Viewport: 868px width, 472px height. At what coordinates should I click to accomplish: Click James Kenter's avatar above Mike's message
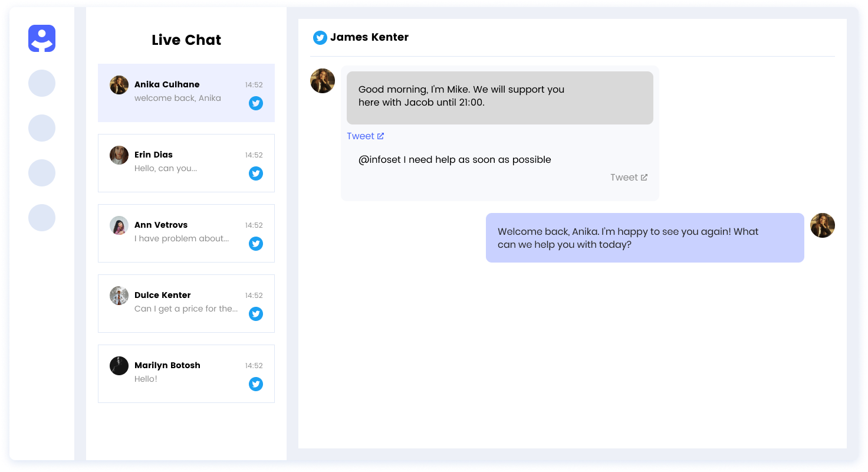click(323, 81)
